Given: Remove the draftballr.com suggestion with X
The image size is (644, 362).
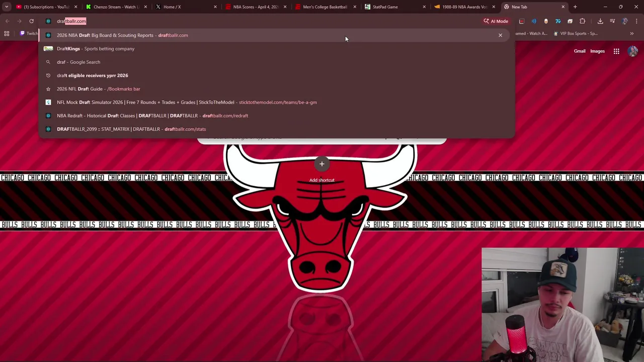Looking at the screenshot, I should pos(500,35).
